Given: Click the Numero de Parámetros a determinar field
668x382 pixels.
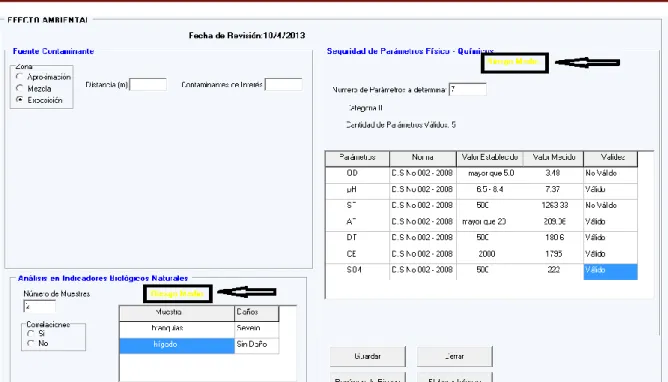Looking at the screenshot, I should click(x=467, y=89).
